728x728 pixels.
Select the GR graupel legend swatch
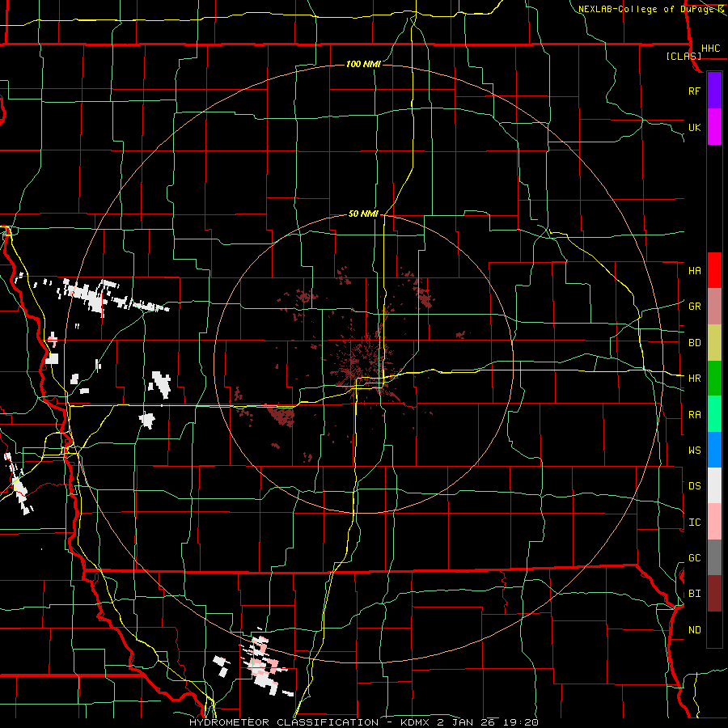click(x=714, y=307)
